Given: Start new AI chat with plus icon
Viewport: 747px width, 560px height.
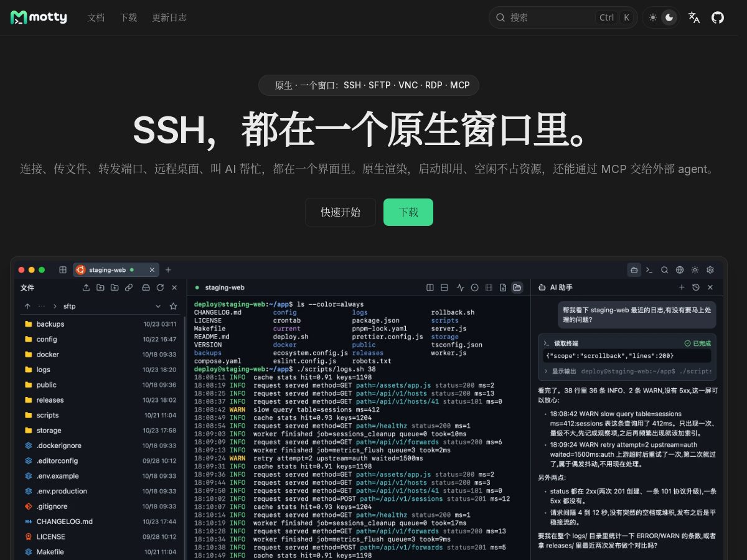Looking at the screenshot, I should (682, 287).
